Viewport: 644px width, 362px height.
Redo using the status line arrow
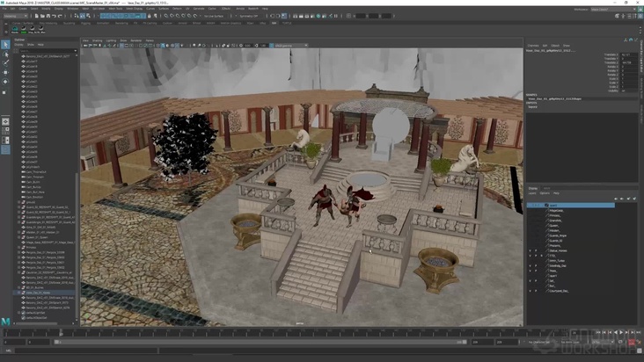pos(60,16)
